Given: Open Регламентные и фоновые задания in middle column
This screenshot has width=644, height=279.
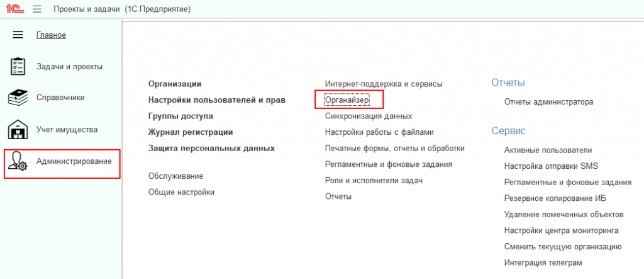Looking at the screenshot, I should (389, 164).
